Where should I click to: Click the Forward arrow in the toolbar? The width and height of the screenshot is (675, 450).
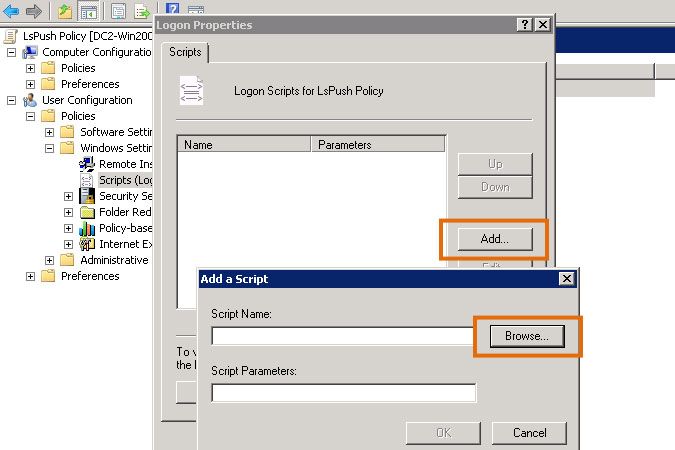34,11
